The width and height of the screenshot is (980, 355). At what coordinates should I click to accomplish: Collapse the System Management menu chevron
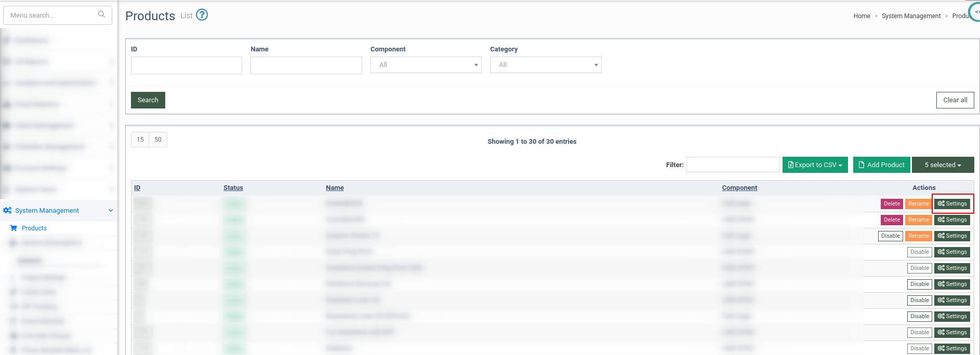tap(110, 211)
